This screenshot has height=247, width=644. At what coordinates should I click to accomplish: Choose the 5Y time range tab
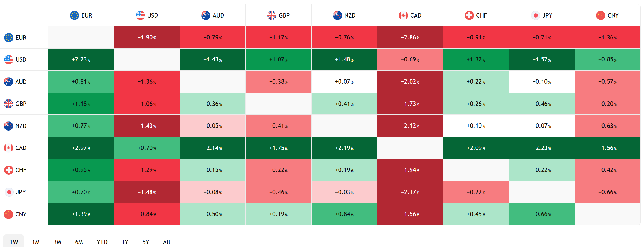coord(146,242)
